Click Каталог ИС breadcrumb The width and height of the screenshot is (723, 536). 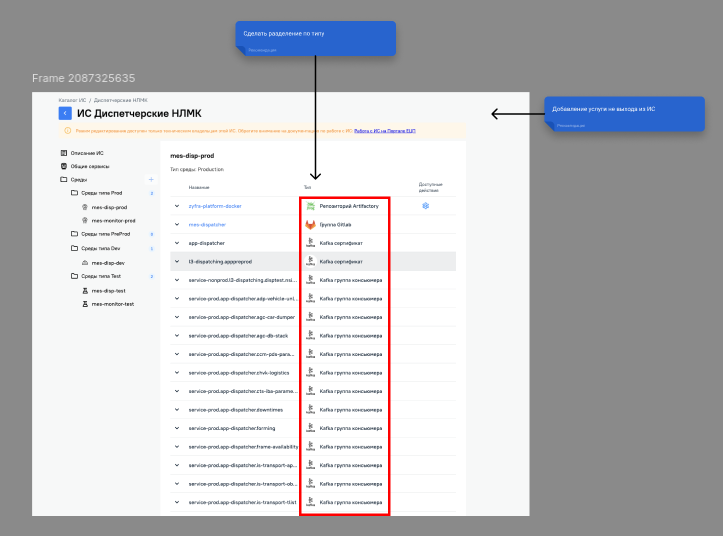point(72,100)
